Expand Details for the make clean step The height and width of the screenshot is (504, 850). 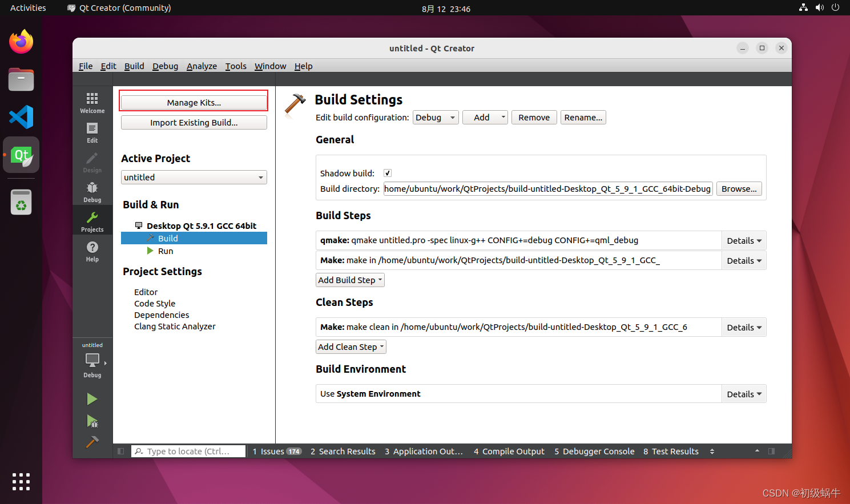tap(744, 327)
